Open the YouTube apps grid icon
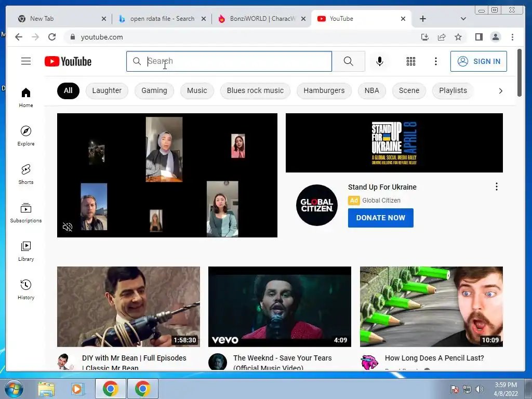 coord(411,61)
